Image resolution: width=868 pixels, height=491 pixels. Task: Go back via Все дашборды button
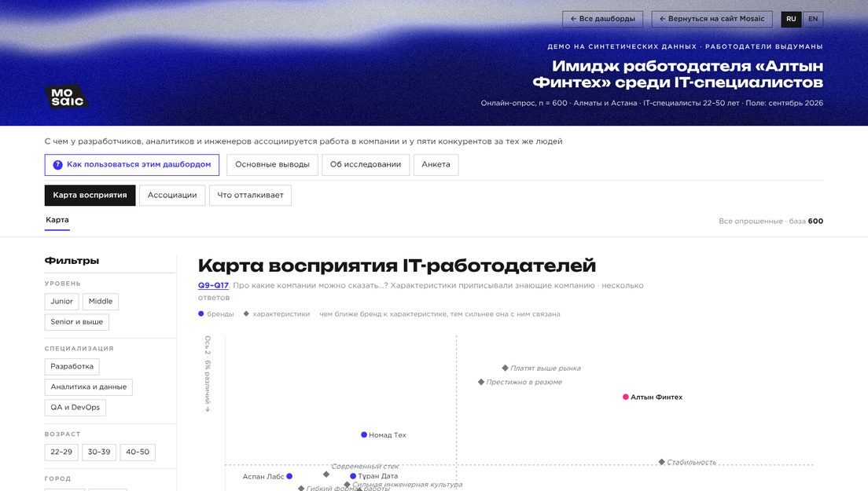(x=603, y=19)
